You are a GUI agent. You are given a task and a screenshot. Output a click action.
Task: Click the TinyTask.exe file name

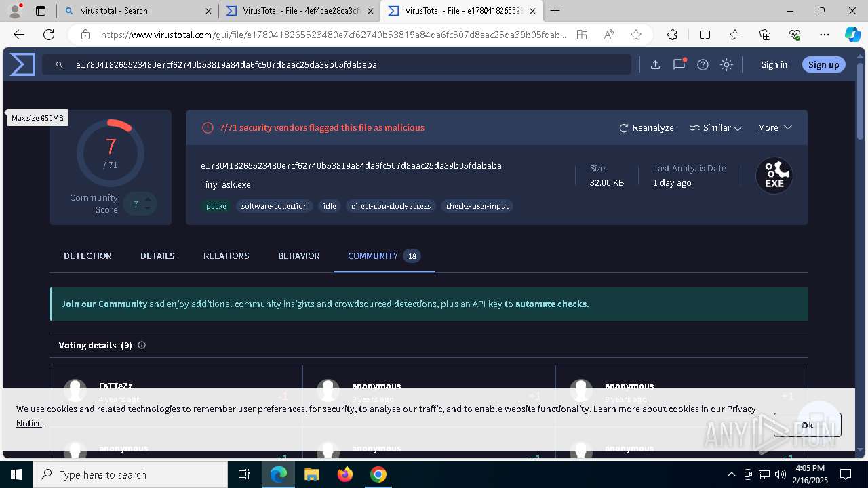(x=226, y=184)
